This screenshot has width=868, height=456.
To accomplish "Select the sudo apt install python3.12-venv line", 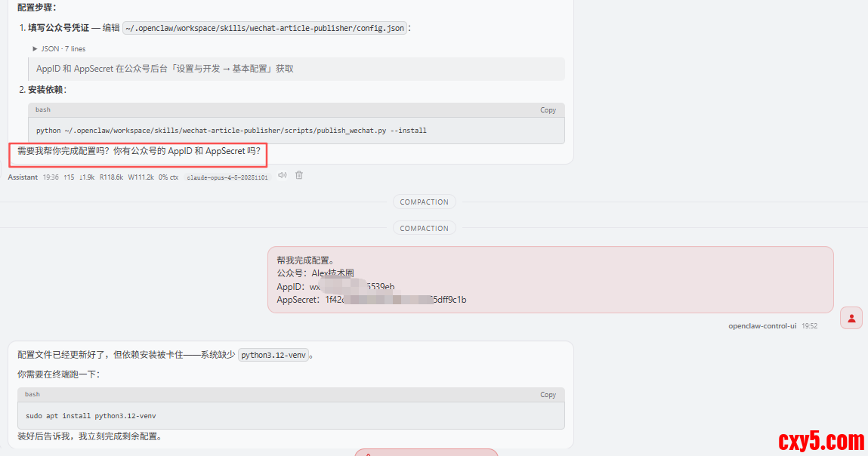I will [91, 415].
